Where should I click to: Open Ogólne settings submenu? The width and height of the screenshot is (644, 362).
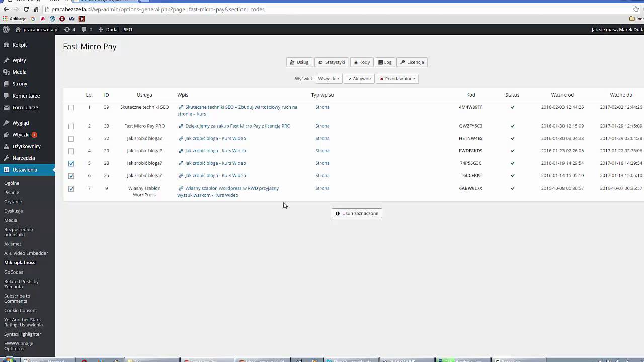coord(12,183)
